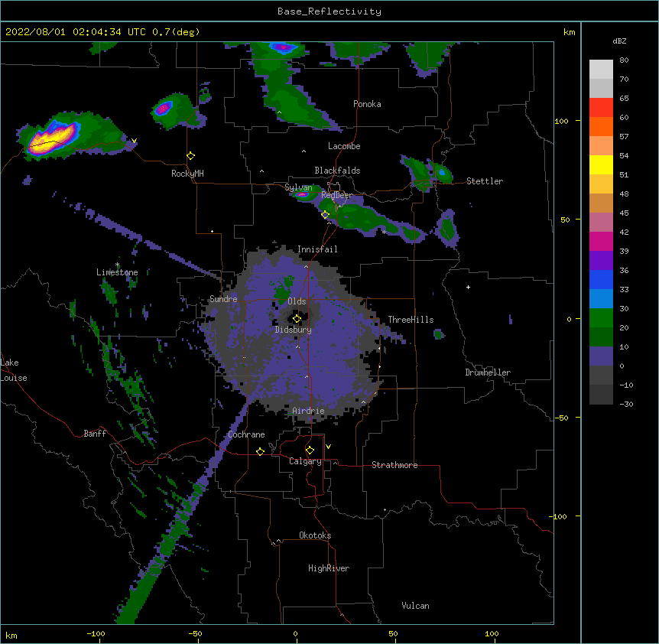Image resolution: width=659 pixels, height=644 pixels.
Task: Select the Lacombe city label
Action: tap(344, 146)
